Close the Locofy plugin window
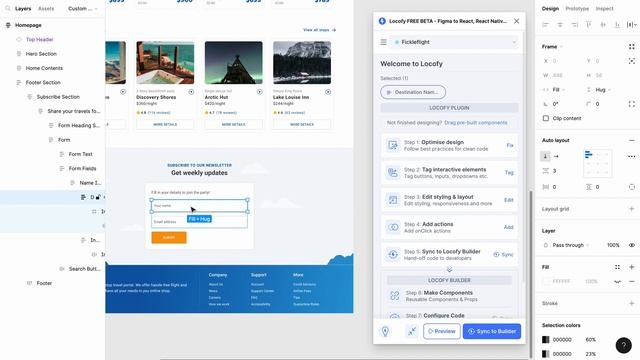This screenshot has height=360, width=640. 516,21
